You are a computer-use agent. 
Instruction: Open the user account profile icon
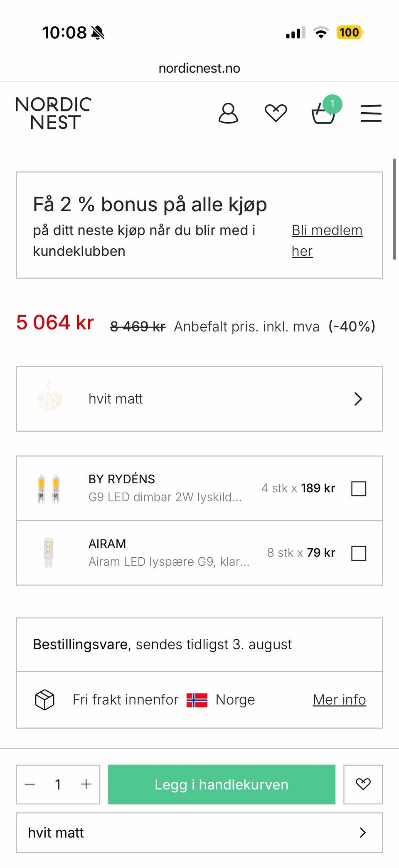(228, 113)
